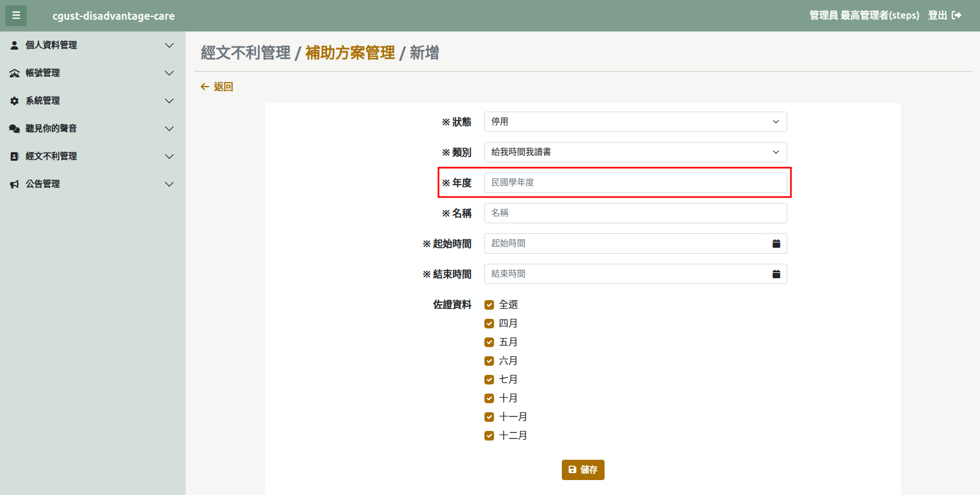The height and width of the screenshot is (495, 980).
Task: Open the 系統管理 sidebar menu
Action: point(92,101)
